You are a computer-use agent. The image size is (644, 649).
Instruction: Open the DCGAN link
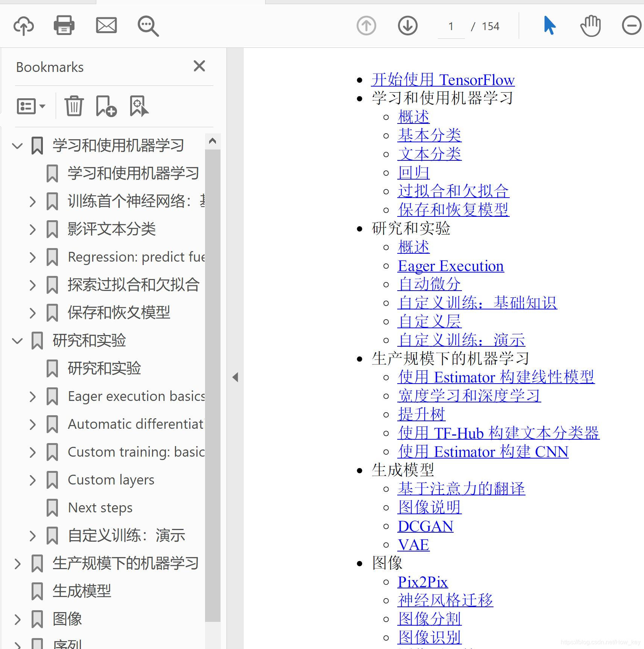425,526
